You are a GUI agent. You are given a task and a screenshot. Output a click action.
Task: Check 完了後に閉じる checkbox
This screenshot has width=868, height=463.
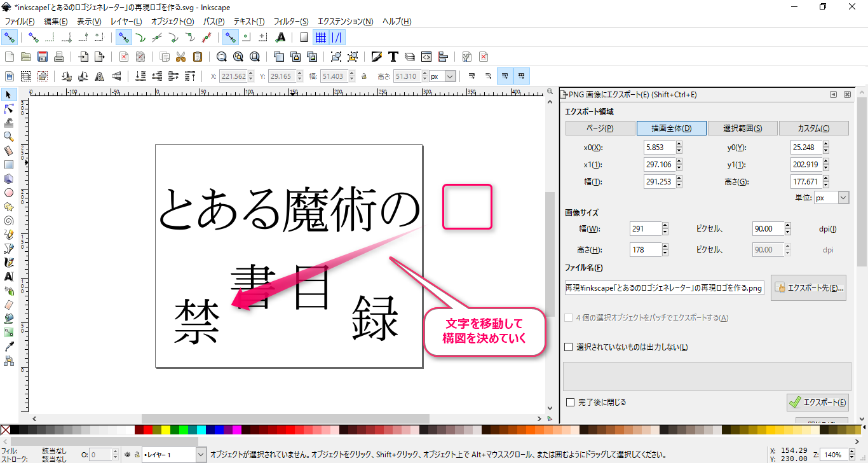point(570,402)
